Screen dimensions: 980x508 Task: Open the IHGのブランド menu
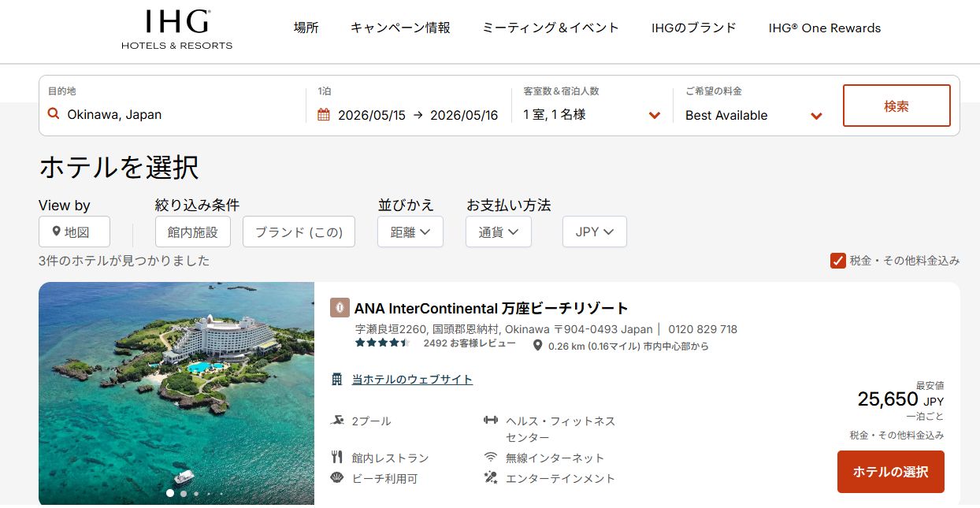click(x=694, y=28)
